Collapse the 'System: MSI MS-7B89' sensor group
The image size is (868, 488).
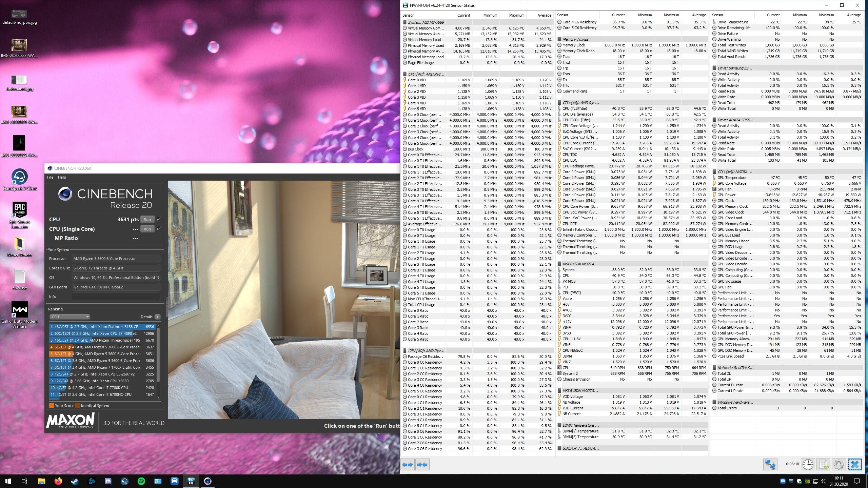coord(426,22)
